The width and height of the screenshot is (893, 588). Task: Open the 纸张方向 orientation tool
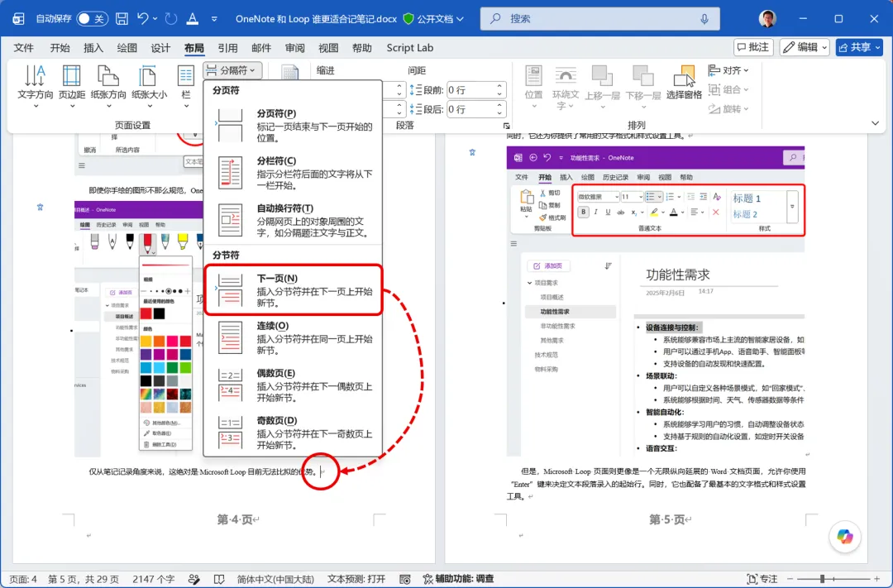[108, 86]
